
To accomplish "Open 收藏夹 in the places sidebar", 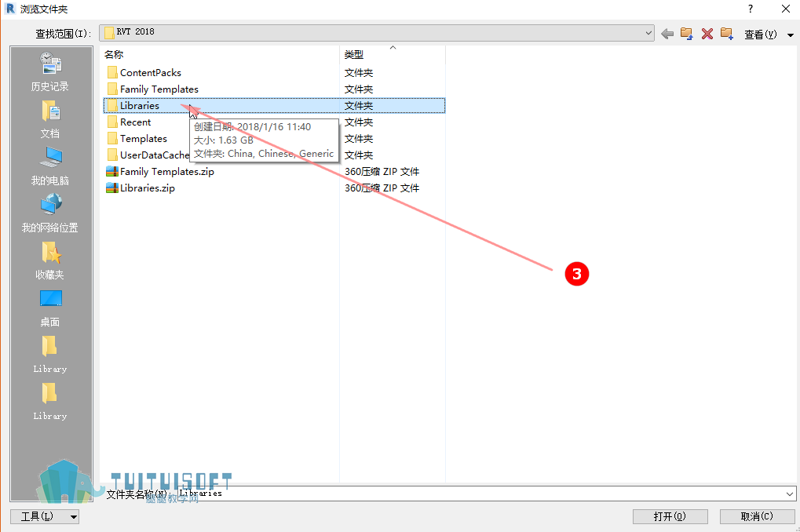I will pyautogui.click(x=50, y=261).
